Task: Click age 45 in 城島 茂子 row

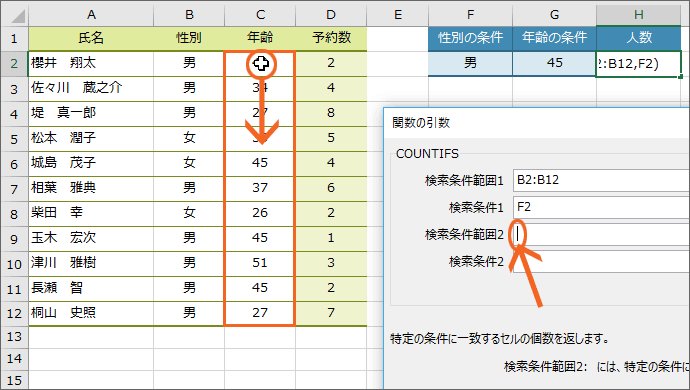Action: (260, 163)
